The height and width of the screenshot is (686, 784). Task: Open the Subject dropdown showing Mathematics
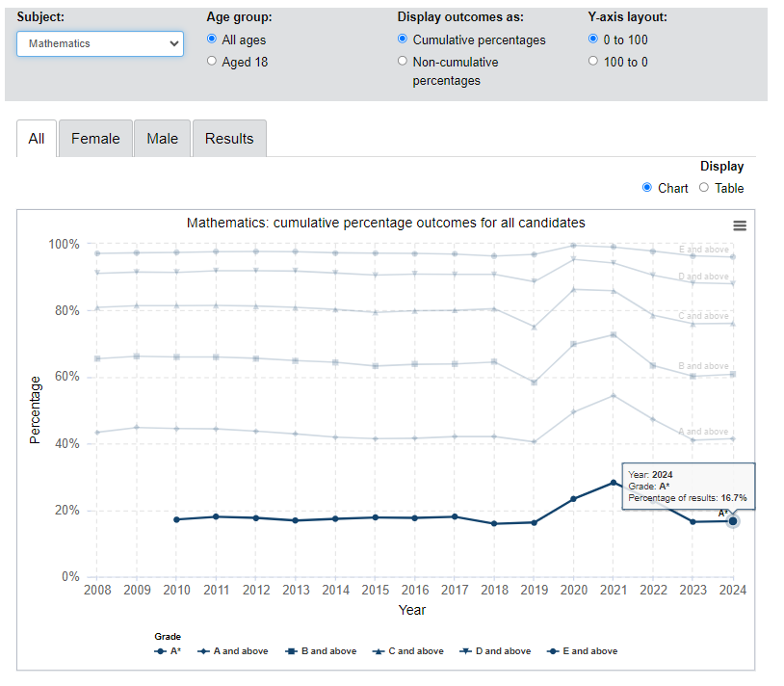pyautogui.click(x=100, y=43)
